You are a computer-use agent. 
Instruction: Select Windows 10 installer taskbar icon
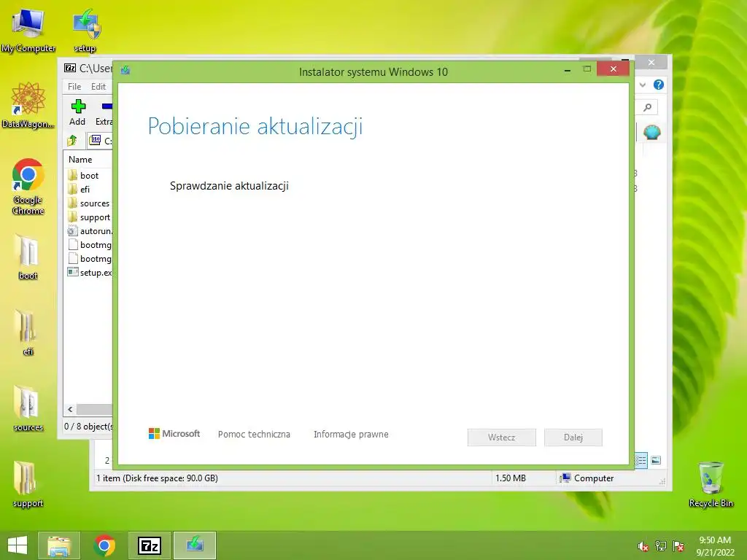[x=195, y=545]
